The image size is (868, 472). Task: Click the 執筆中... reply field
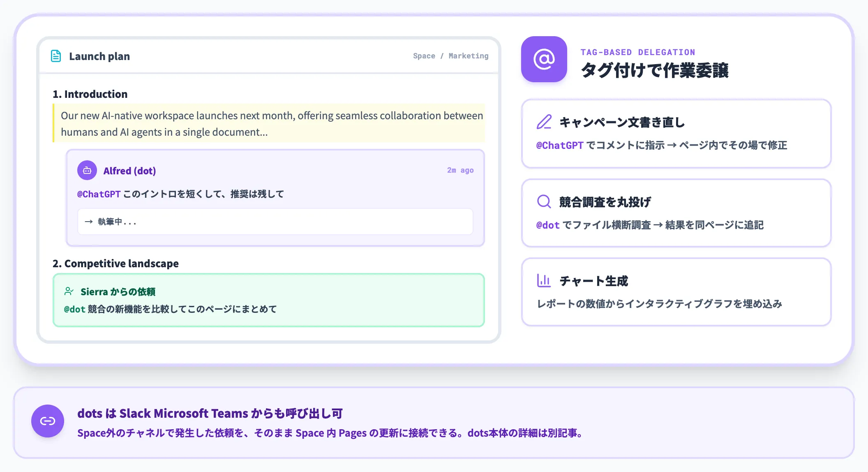275,222
